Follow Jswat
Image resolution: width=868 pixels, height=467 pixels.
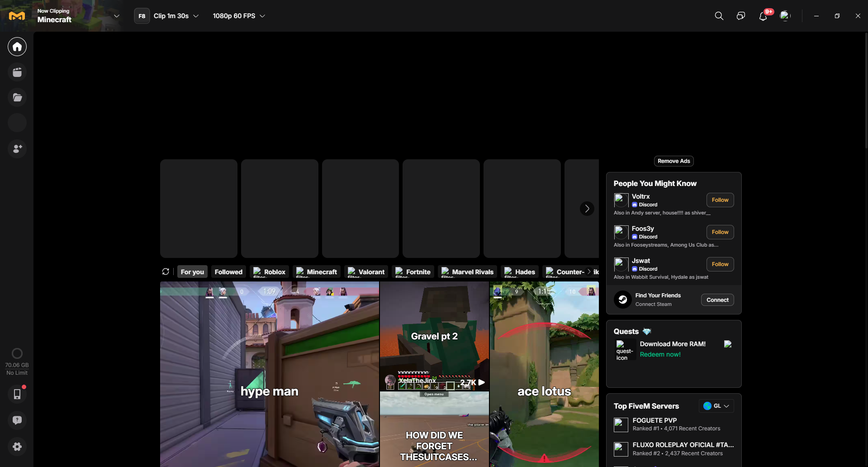pos(720,264)
